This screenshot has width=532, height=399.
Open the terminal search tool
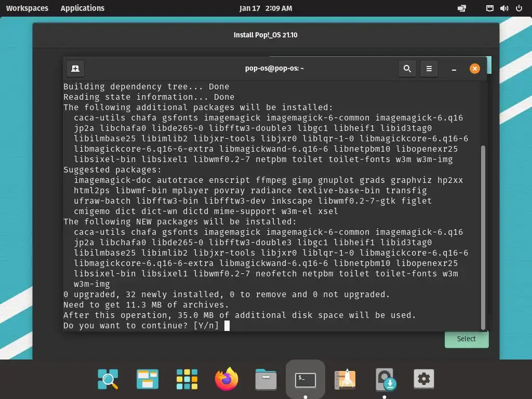[407, 69]
